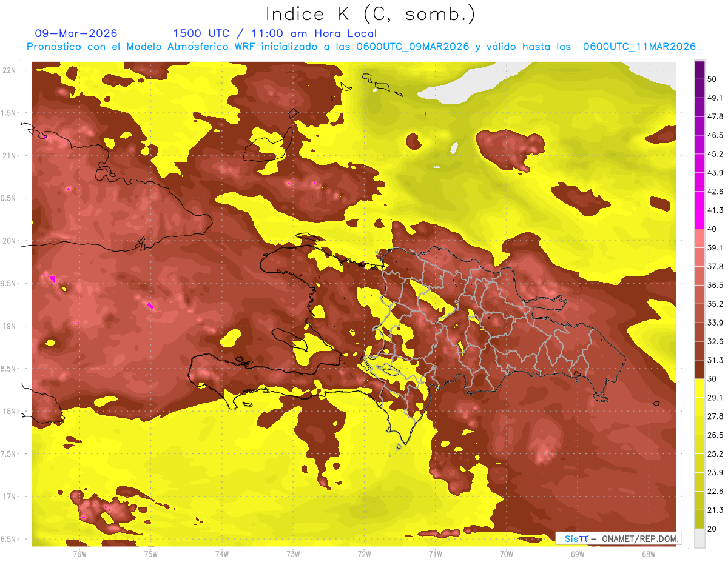Click the "17N" latitude label

(x=9, y=497)
